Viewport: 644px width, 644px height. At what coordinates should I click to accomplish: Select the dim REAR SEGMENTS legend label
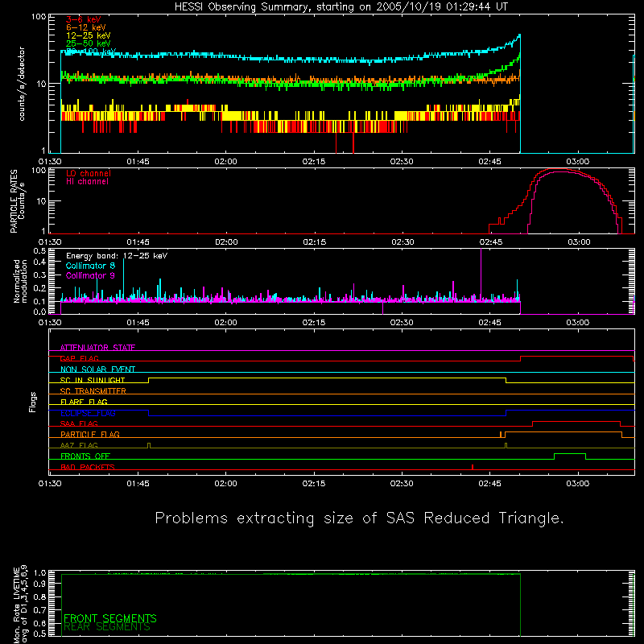[107, 627]
